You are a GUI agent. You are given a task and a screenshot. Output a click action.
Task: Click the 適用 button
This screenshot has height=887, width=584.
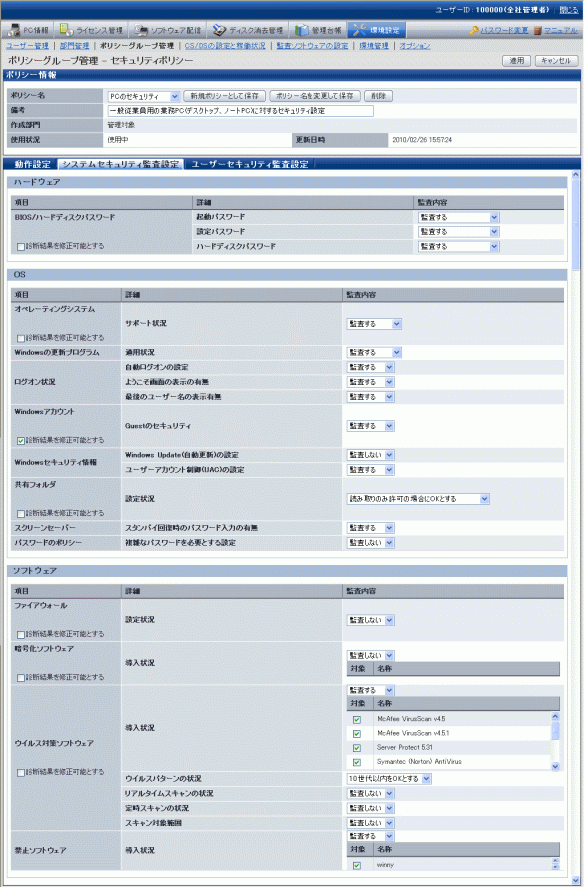tap(516, 61)
